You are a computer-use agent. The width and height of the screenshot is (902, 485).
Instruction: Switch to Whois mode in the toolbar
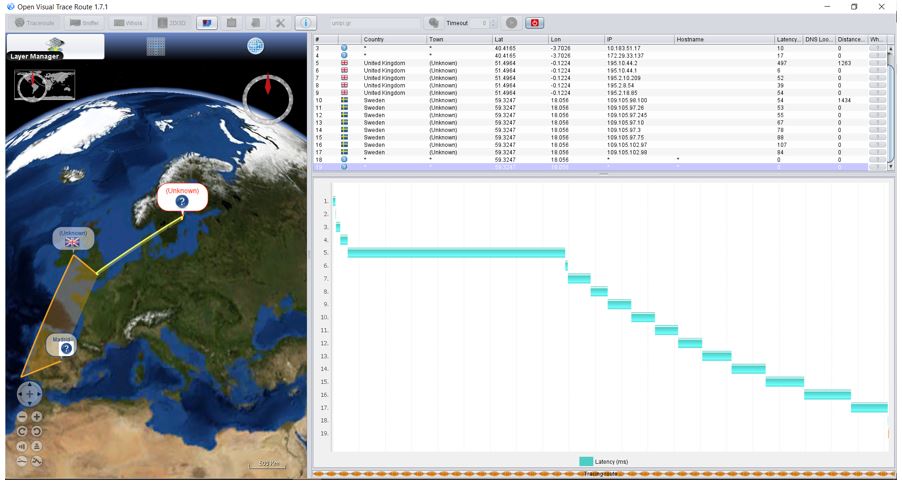click(x=128, y=23)
